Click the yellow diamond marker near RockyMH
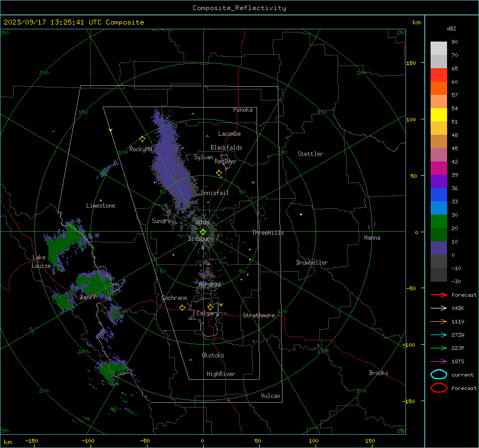 coord(142,139)
